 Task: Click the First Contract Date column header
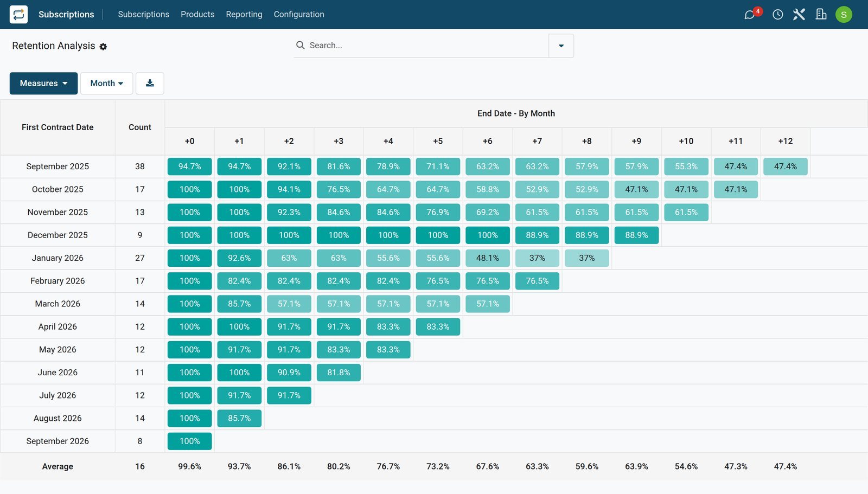pos(58,127)
